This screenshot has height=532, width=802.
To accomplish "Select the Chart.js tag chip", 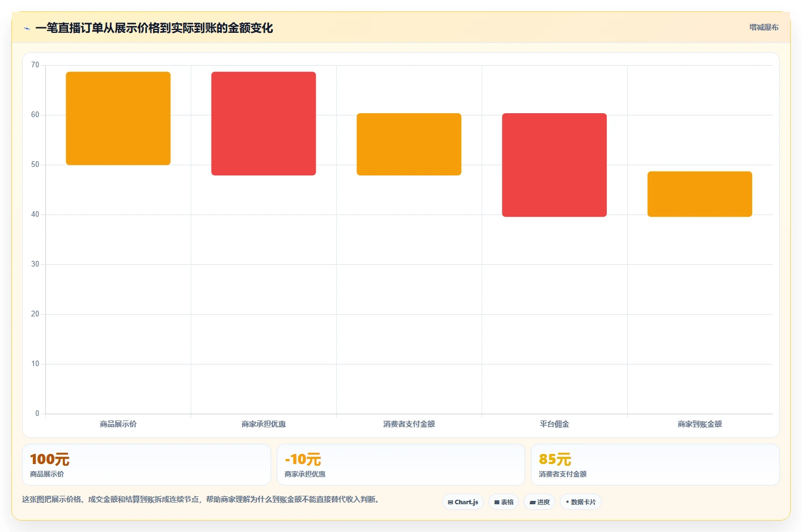I will click(462, 502).
